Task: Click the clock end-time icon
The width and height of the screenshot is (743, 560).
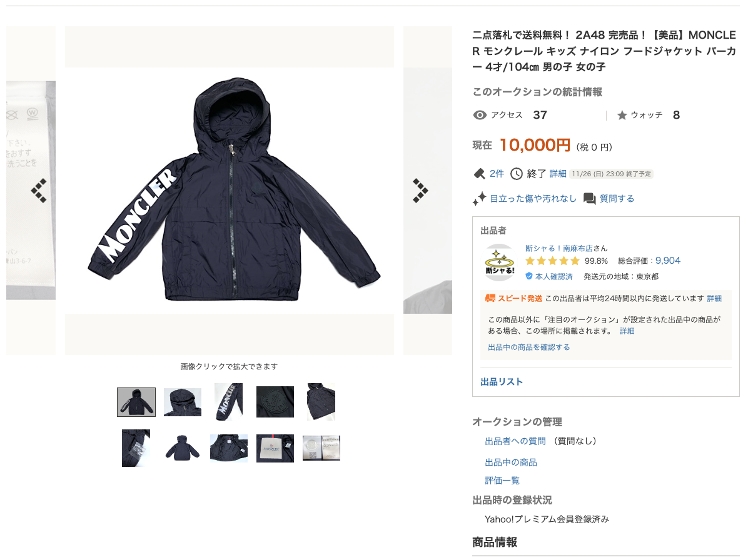Action: [x=517, y=174]
